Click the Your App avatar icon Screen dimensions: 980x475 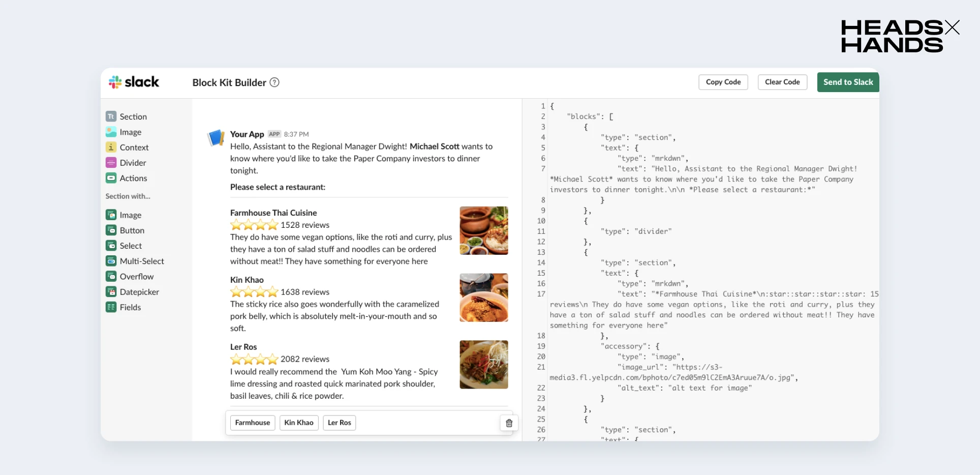(216, 137)
